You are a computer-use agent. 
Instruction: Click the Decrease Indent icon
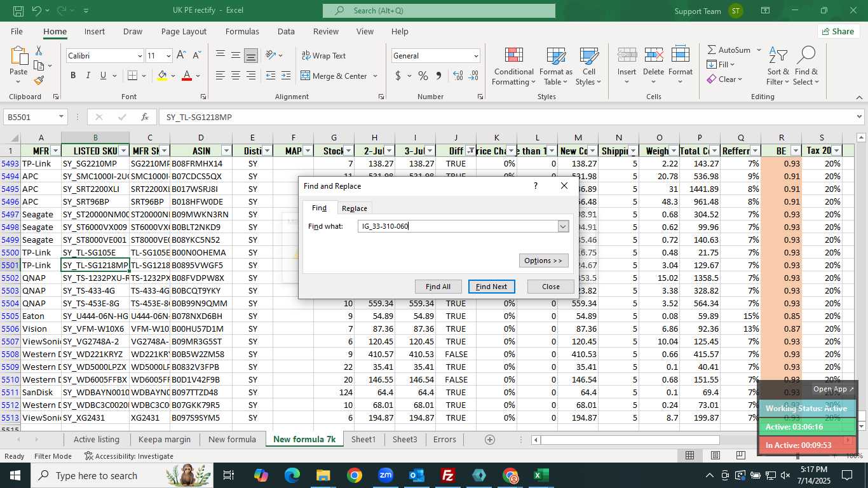pos(271,76)
